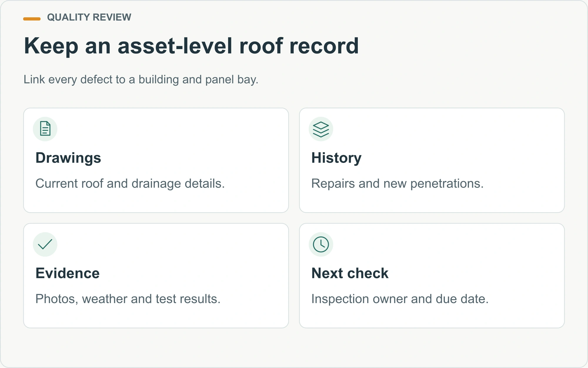Click 'Repairs and new penetrations.' text
Screen dimensions: 588x368
coord(397,184)
